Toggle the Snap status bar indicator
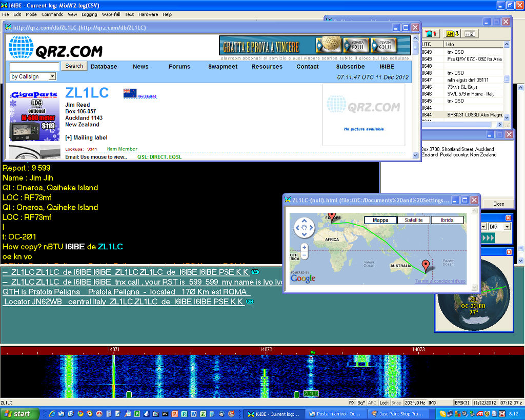This screenshot has height=420, width=525. (x=396, y=403)
